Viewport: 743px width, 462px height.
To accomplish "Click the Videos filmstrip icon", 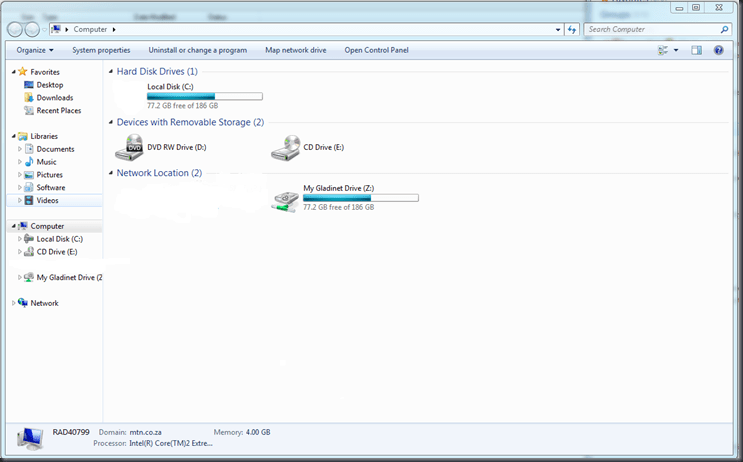I will tap(29, 200).
